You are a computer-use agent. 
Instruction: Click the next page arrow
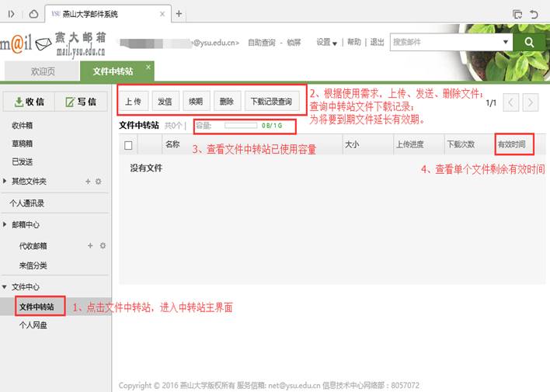[x=530, y=102]
